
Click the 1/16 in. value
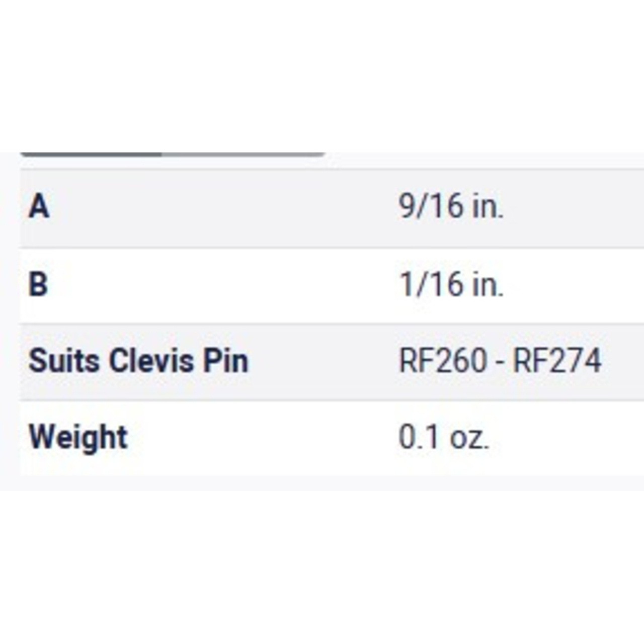point(451,284)
